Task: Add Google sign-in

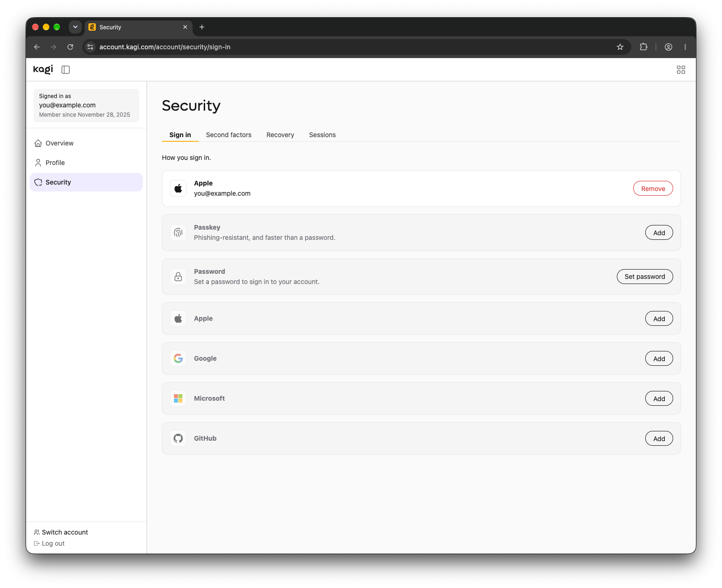Action: click(659, 359)
